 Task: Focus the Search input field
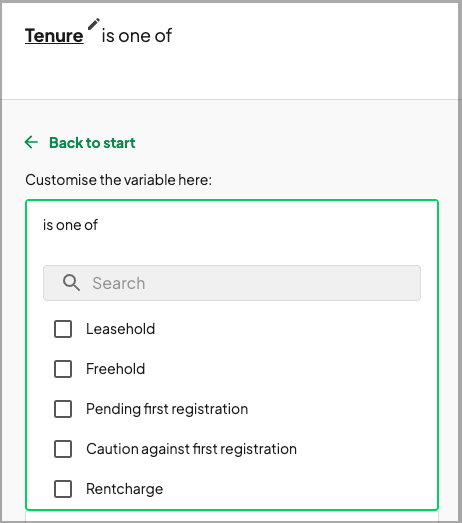click(x=232, y=283)
